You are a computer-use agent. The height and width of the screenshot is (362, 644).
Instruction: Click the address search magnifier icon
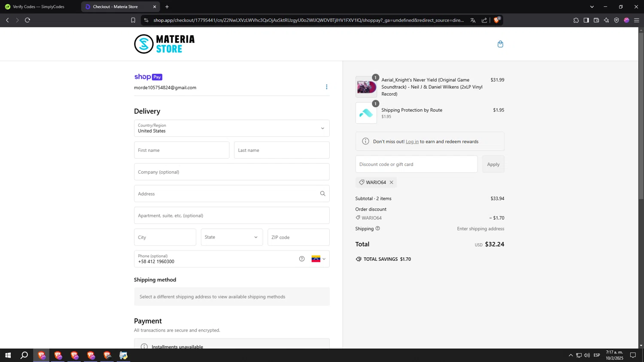pyautogui.click(x=322, y=194)
